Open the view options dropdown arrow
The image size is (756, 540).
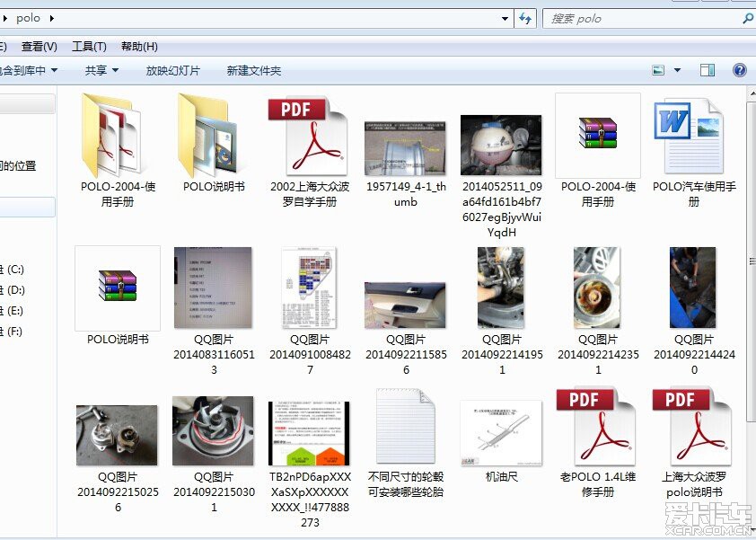point(677,70)
